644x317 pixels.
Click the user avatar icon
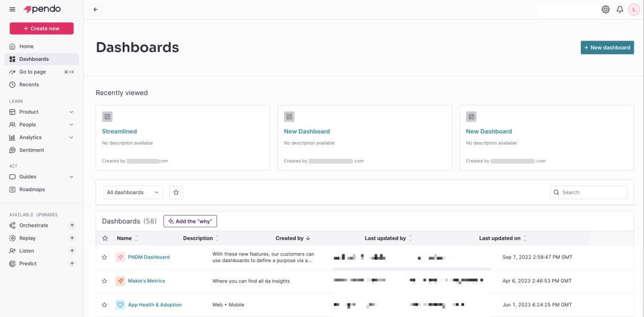tap(633, 10)
